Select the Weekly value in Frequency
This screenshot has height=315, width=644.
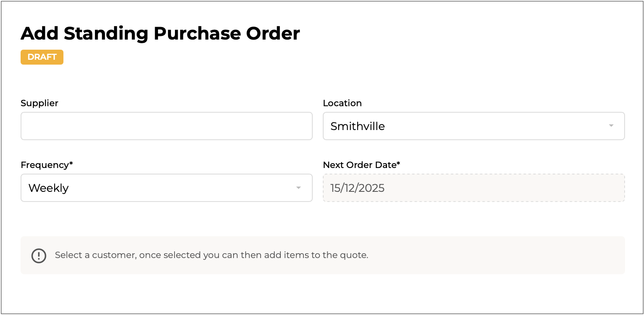point(48,188)
